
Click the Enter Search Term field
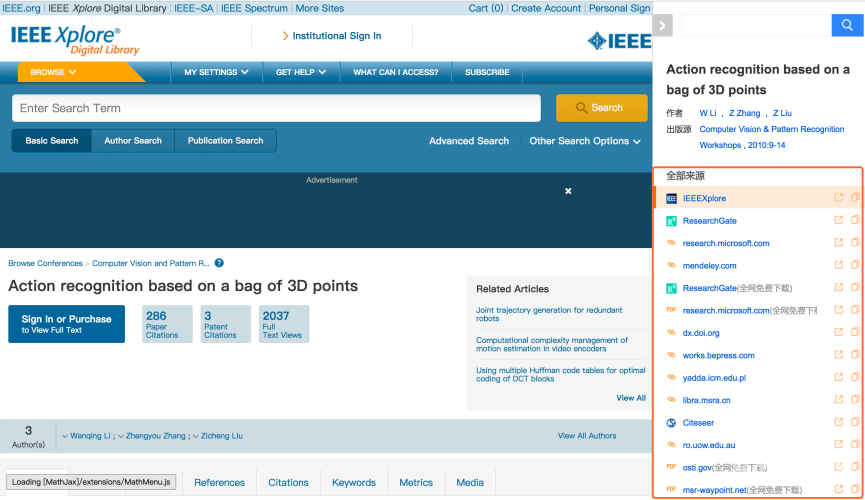coord(276,108)
